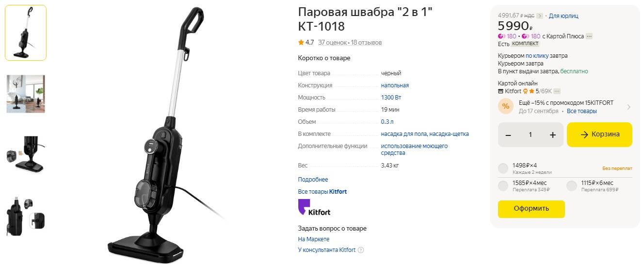This screenshot has width=644, height=267.
Task: Open the 18 отзывов reviews link
Action: 366,43
